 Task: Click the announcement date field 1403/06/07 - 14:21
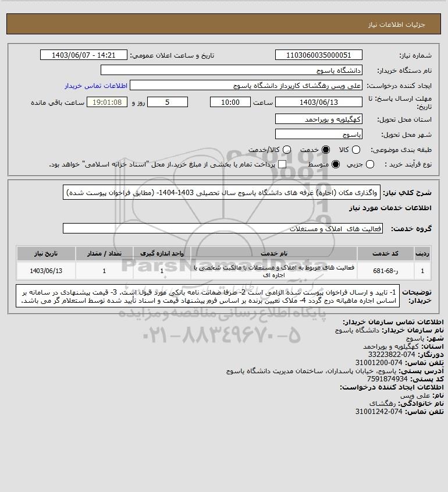pos(84,55)
